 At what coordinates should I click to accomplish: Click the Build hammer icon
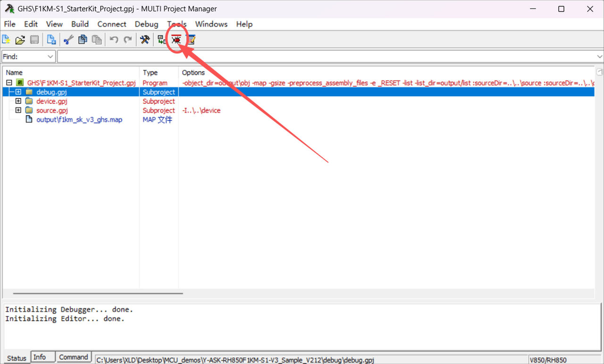click(145, 40)
